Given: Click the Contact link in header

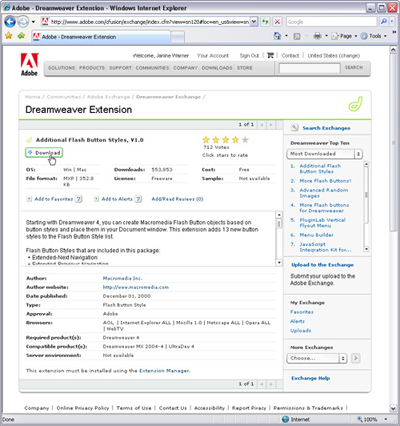Looking at the screenshot, I should click(290, 56).
